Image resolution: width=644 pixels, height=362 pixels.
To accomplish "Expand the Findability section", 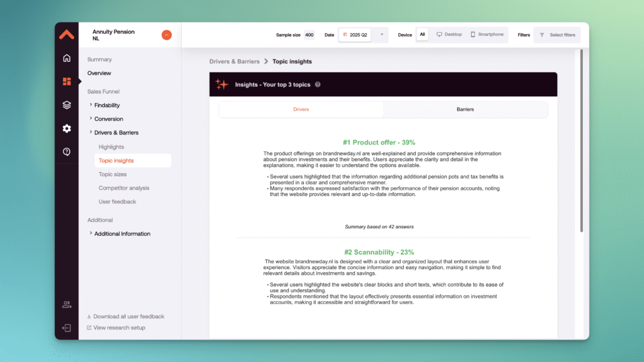I will (x=106, y=106).
